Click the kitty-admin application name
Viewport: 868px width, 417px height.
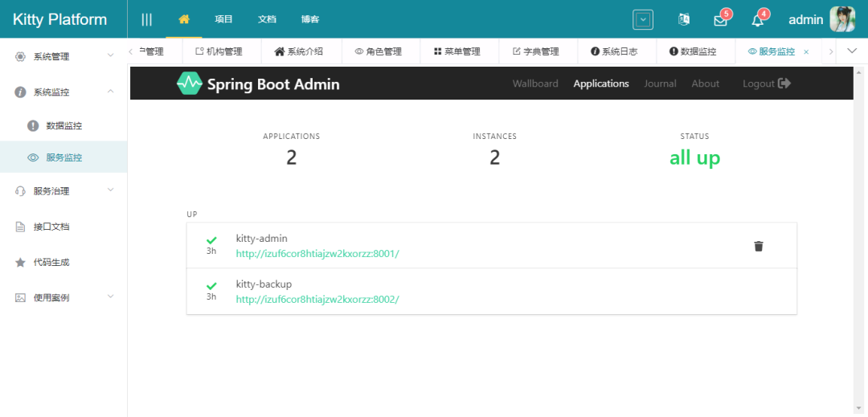pos(262,239)
